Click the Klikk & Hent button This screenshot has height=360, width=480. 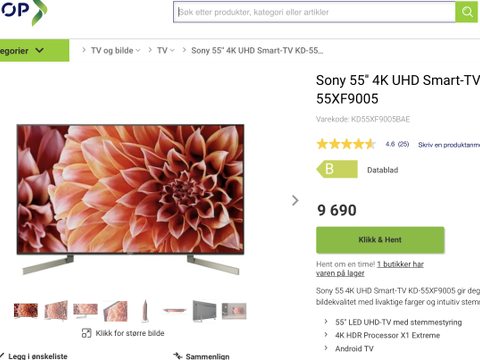coord(380,240)
